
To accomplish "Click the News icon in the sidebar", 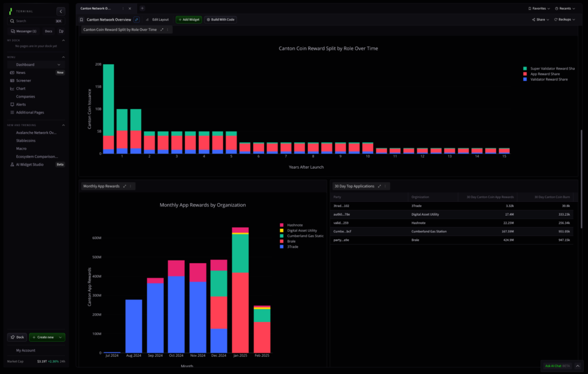I will pos(12,73).
